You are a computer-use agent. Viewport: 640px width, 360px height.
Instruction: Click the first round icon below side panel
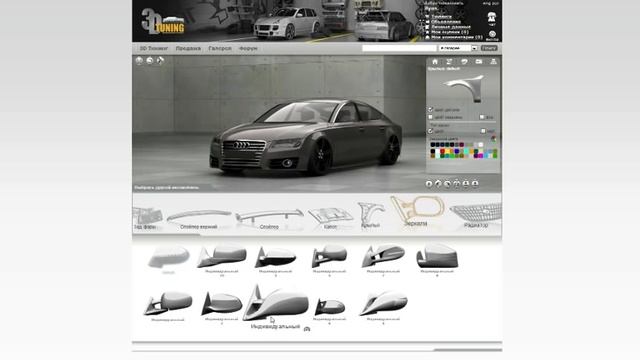429,184
